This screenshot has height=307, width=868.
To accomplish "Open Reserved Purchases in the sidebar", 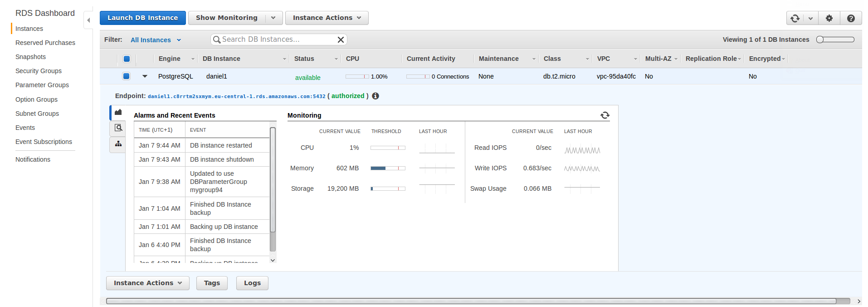I will pos(45,43).
